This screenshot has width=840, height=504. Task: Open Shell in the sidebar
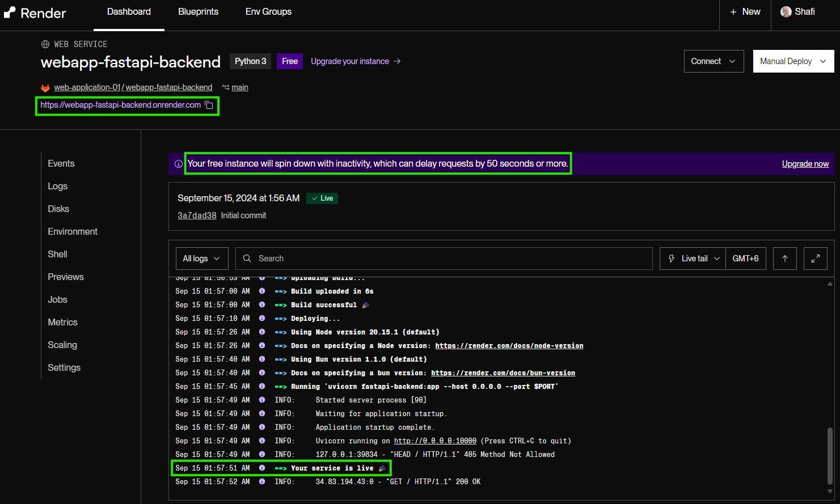coord(57,255)
